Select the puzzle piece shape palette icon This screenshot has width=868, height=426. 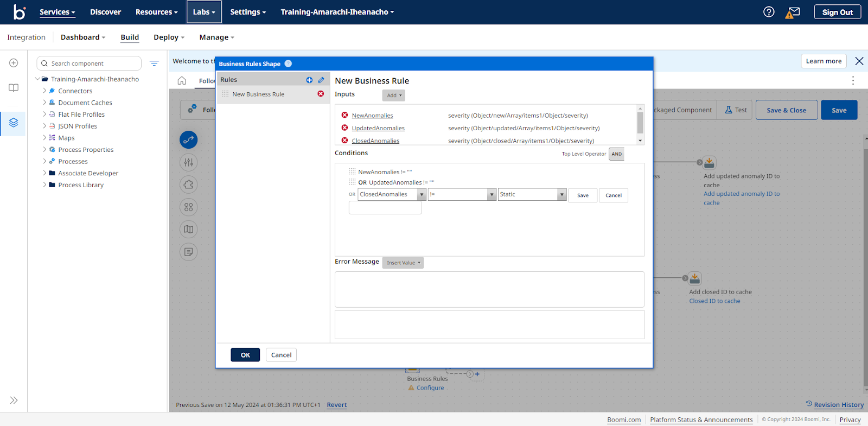(x=188, y=185)
